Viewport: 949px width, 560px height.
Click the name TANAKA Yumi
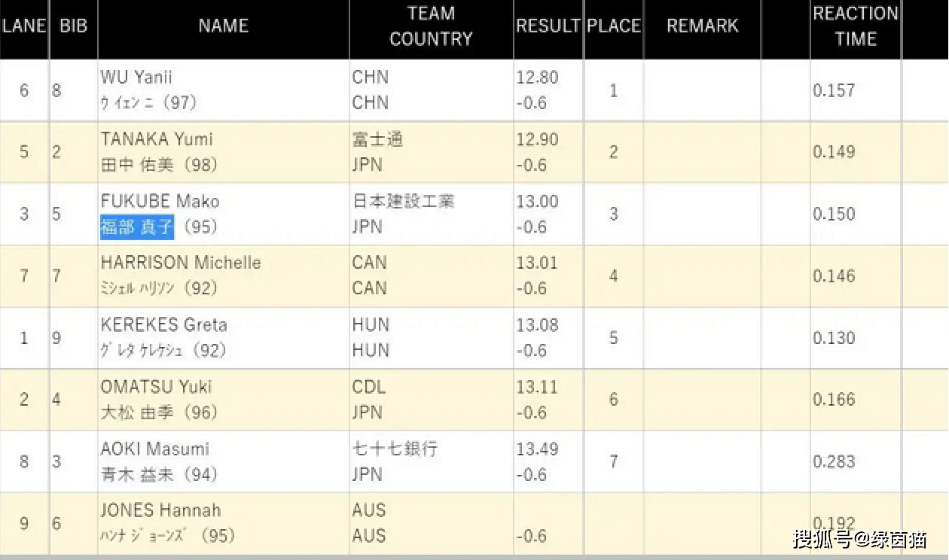point(157,139)
